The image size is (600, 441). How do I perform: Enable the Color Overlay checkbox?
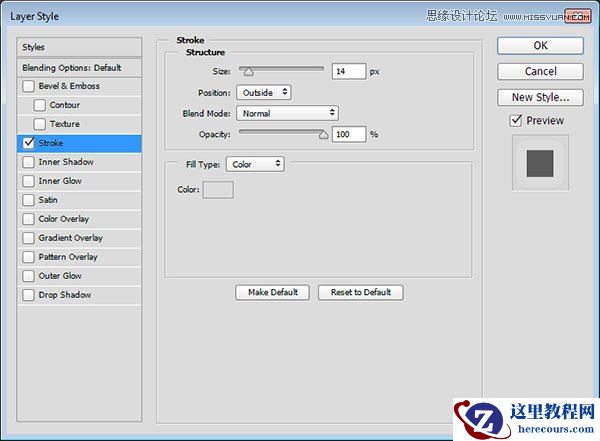28,219
